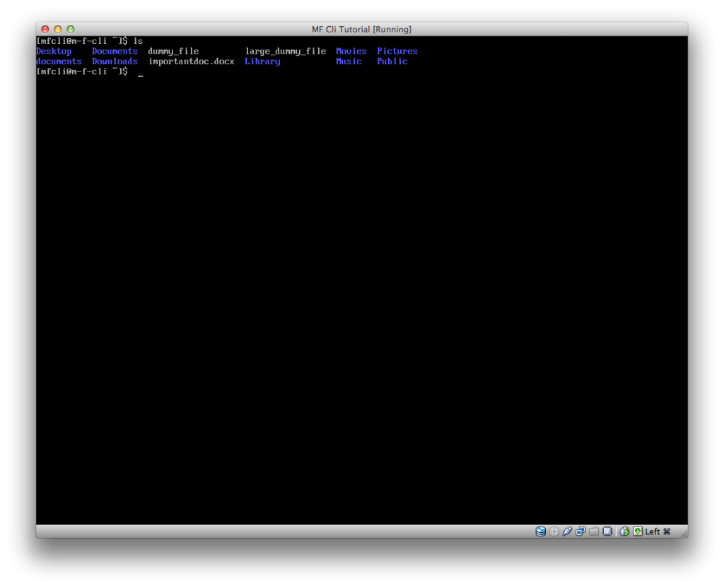Image resolution: width=724 pixels, height=588 pixels.
Task: Click the Downloads directory name
Action: [x=115, y=61]
